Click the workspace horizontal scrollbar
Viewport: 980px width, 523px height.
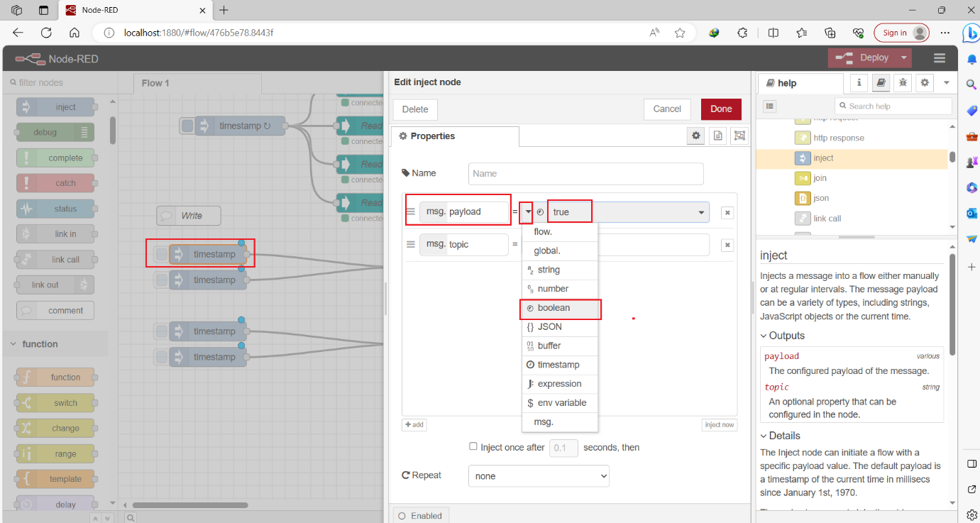pyautogui.click(x=190, y=505)
